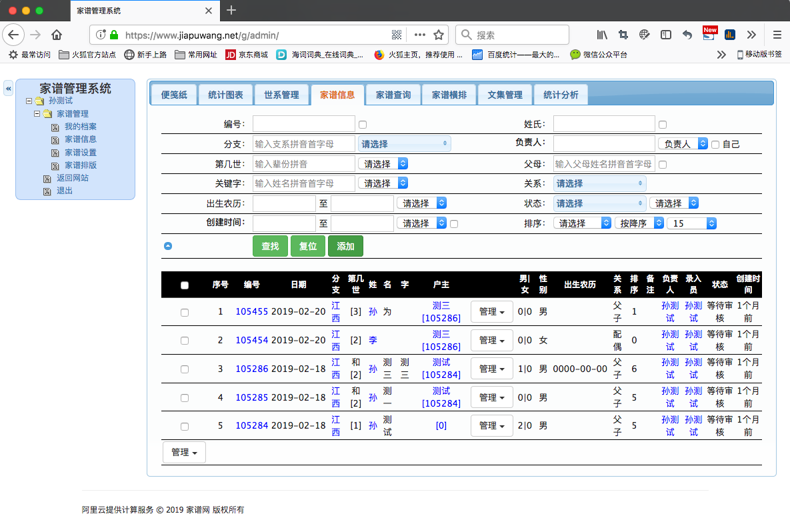
Task: Tick the checkbox beside 创建时间 dropdown
Action: click(454, 224)
